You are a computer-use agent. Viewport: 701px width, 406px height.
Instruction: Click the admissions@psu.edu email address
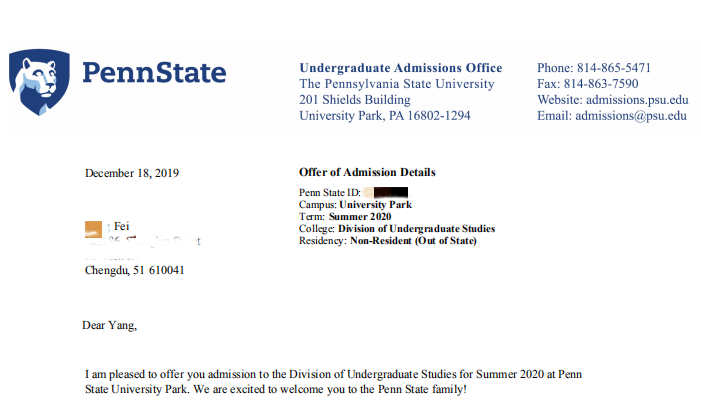[636, 116]
